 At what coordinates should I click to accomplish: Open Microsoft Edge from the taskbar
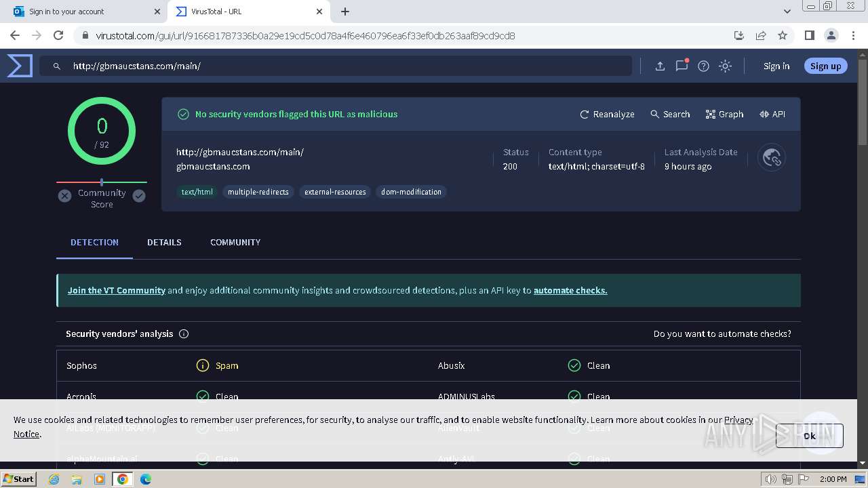[145, 479]
